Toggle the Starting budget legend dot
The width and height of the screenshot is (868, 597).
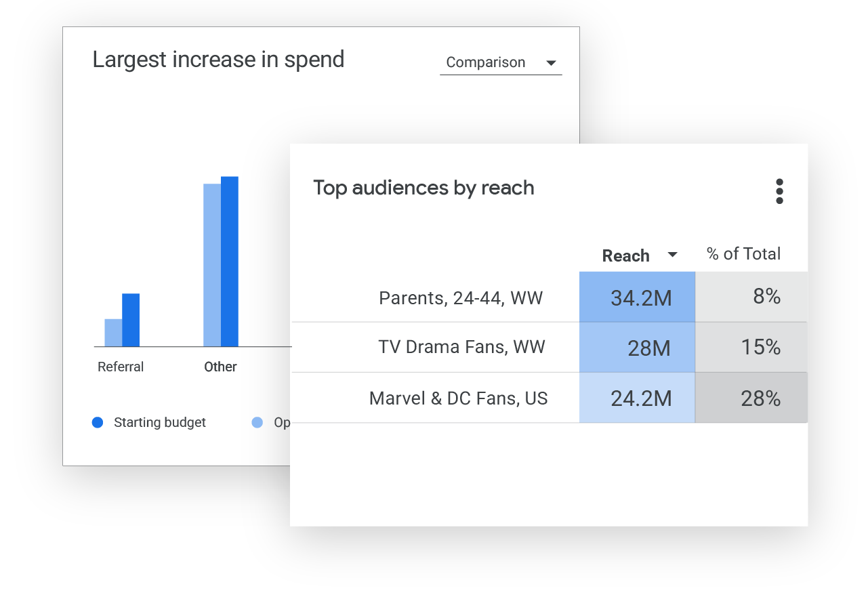[98, 423]
